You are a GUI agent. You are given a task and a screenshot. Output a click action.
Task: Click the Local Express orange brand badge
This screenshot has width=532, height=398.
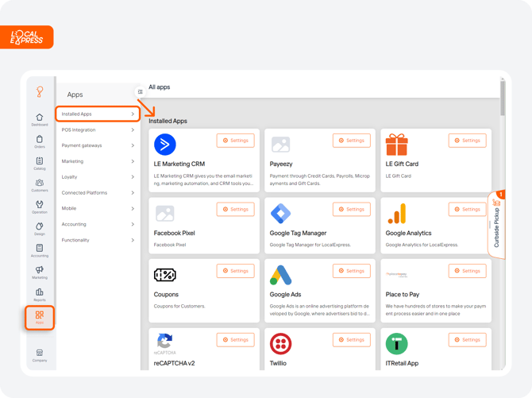pos(27,37)
